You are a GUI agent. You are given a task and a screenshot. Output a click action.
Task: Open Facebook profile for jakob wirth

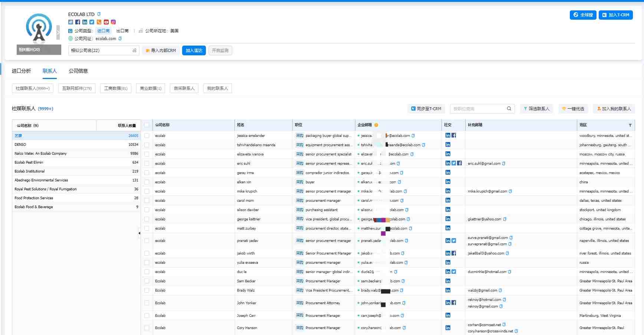(454, 253)
